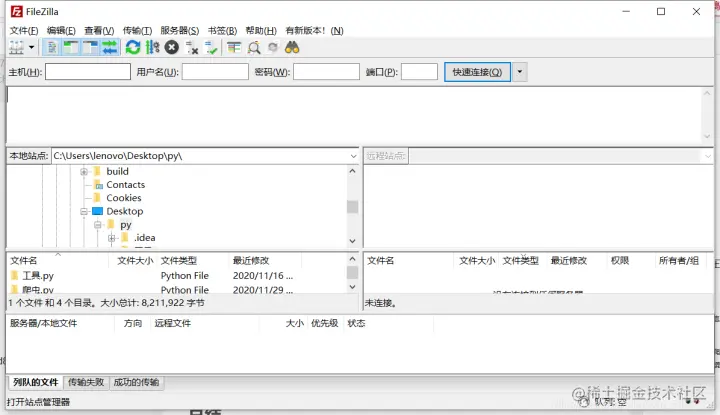Image resolution: width=720 pixels, height=415 pixels.
Task: Toggle the remote directory tree icon
Action: tap(90, 47)
